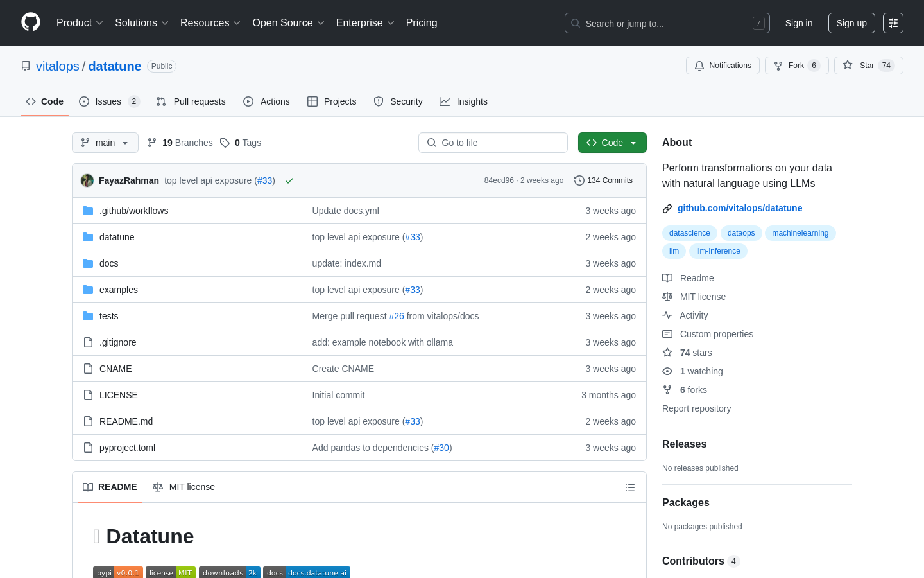The image size is (924, 578).
Task: Expand the Enterprise menu
Action: point(365,23)
